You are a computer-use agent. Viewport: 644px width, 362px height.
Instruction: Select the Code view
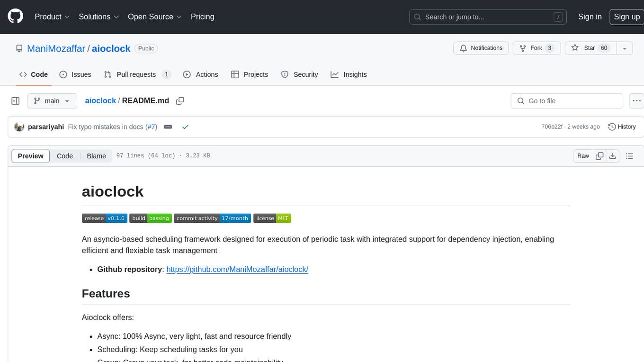tap(65, 156)
